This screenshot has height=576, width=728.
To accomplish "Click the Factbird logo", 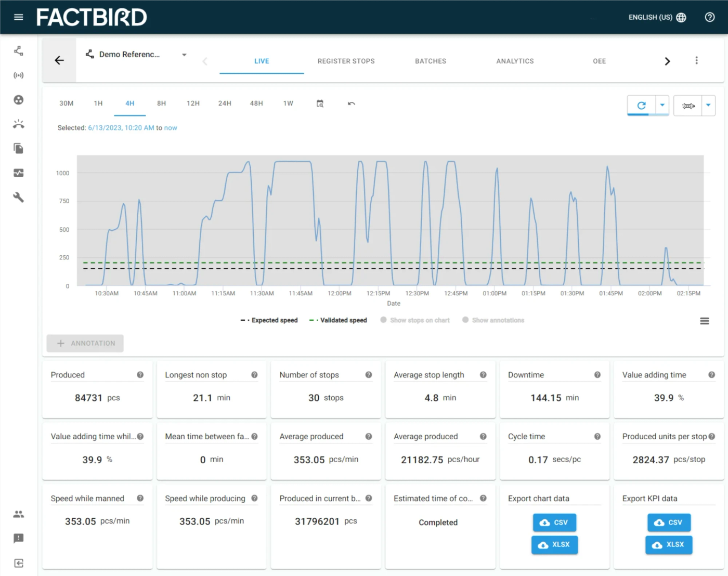I will [92, 17].
